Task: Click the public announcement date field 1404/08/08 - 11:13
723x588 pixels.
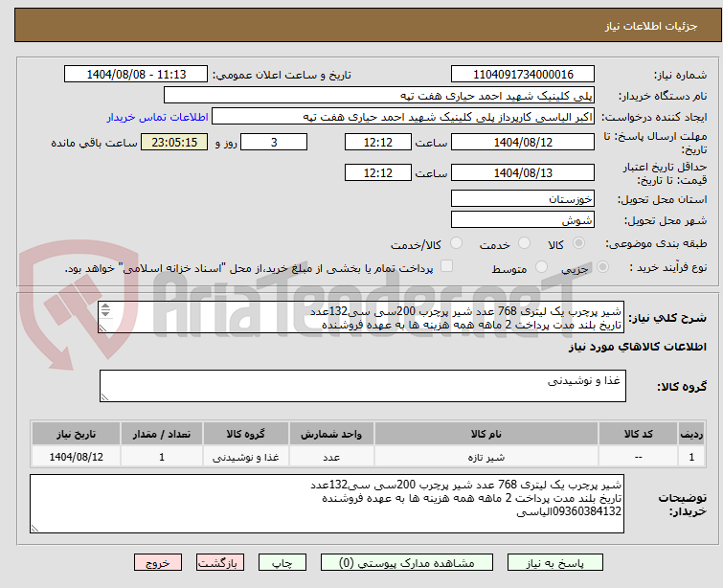Action: pos(136,75)
